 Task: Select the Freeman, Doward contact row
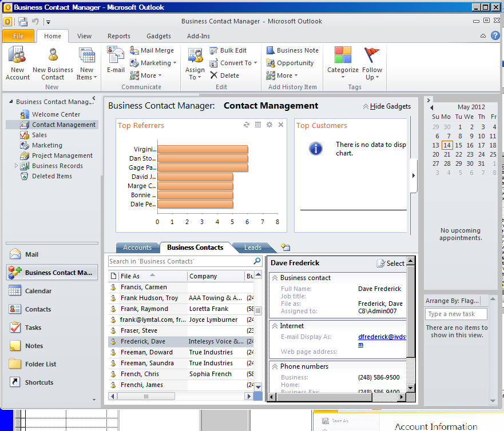coord(181,352)
